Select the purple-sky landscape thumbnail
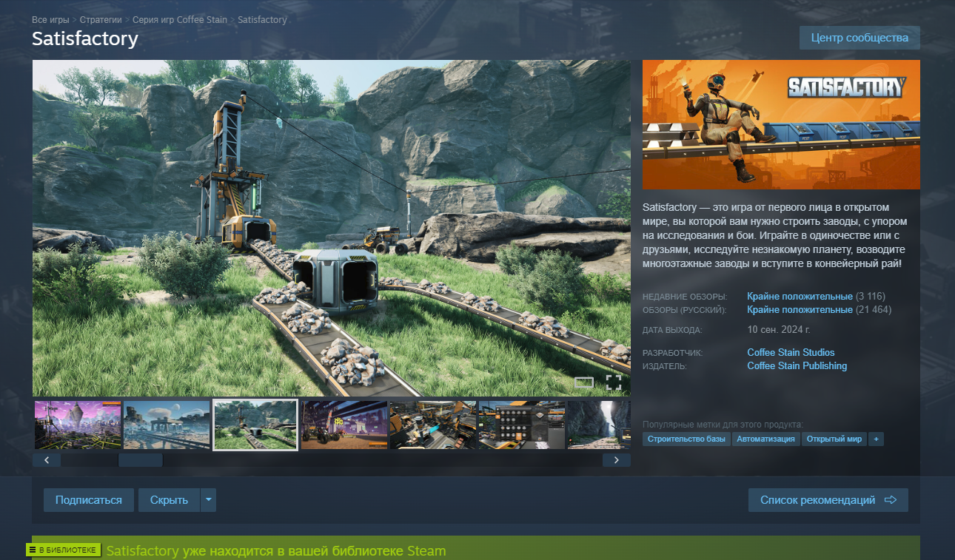Viewport: 955px width, 560px height. pyautogui.click(x=78, y=425)
